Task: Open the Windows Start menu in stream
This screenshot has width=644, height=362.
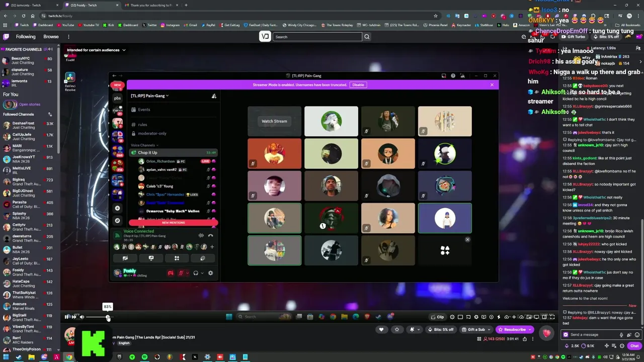Action: coord(229,317)
